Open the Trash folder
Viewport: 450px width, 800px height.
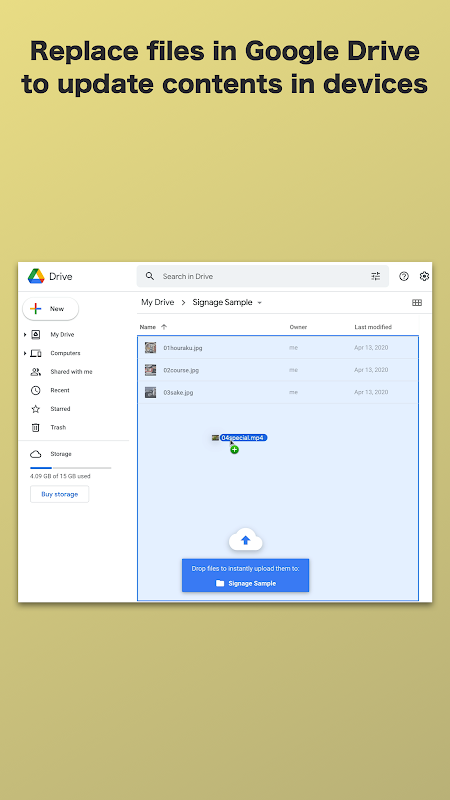click(x=48, y=428)
